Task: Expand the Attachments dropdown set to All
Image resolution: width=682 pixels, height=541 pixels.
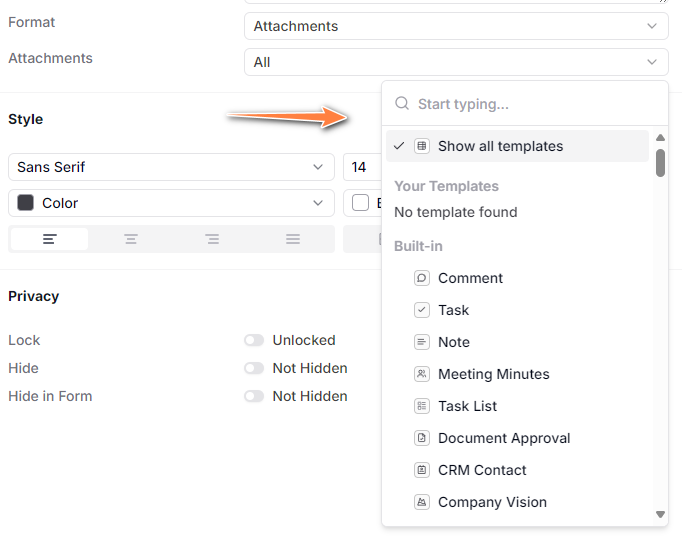Action: click(x=456, y=62)
